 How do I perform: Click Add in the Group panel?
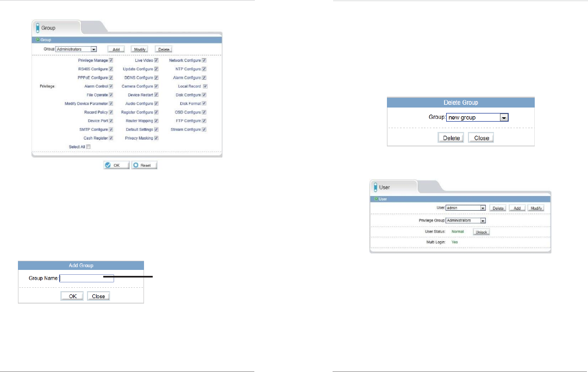[x=116, y=49]
